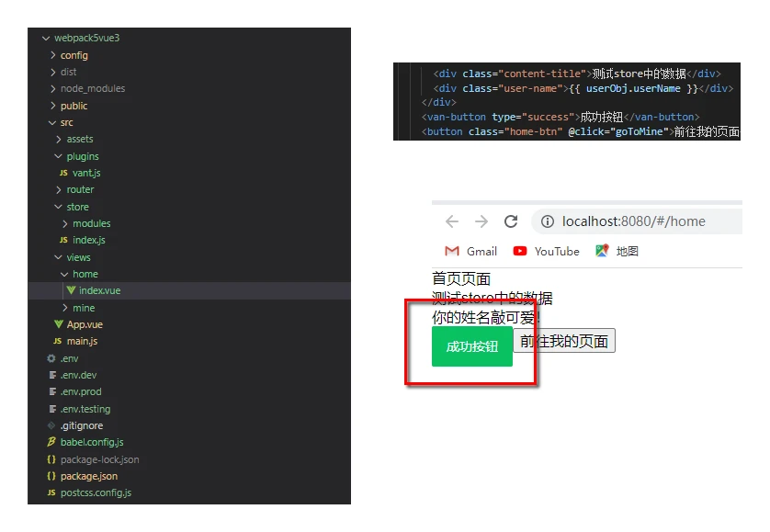Screen dimensions: 770x532
Task: Open the YouTube bookmark link
Action: 546,251
